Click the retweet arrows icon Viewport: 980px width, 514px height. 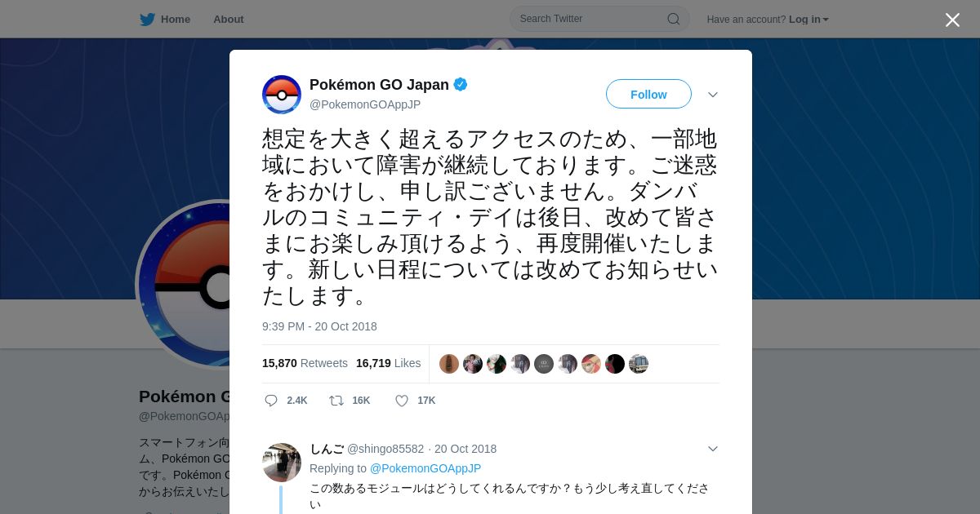point(336,401)
